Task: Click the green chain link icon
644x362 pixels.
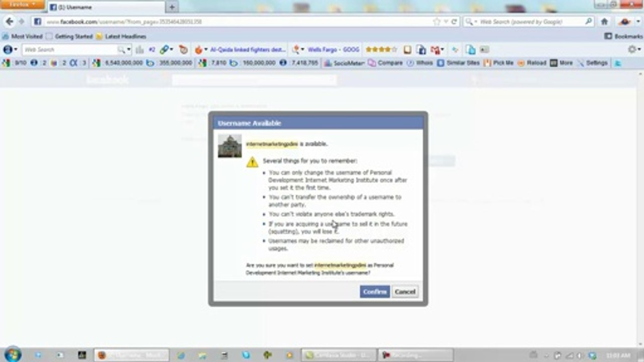Action: [x=164, y=49]
